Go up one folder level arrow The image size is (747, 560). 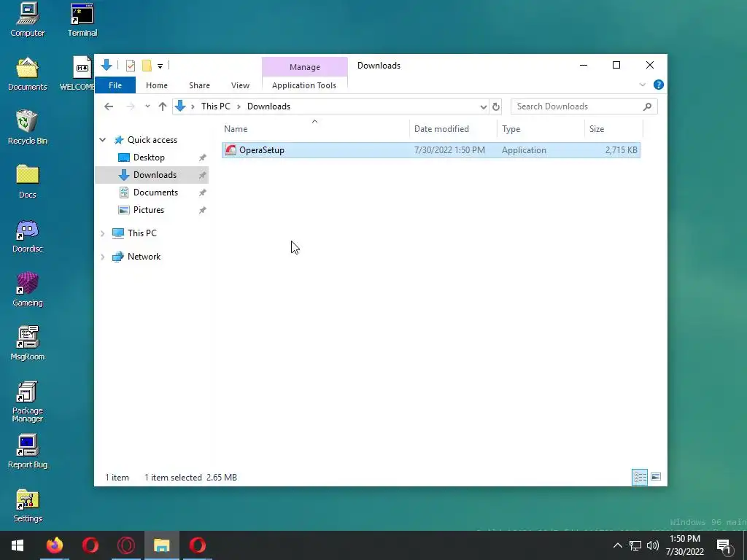pos(163,106)
